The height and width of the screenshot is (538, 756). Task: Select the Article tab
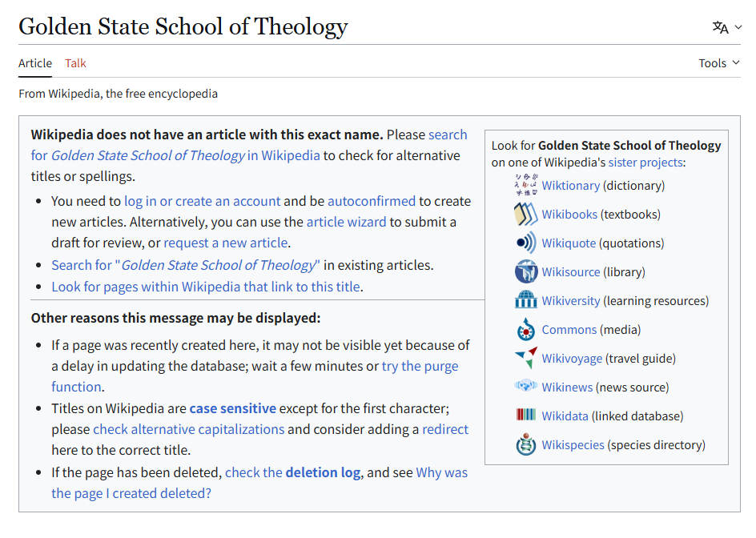pyautogui.click(x=35, y=63)
